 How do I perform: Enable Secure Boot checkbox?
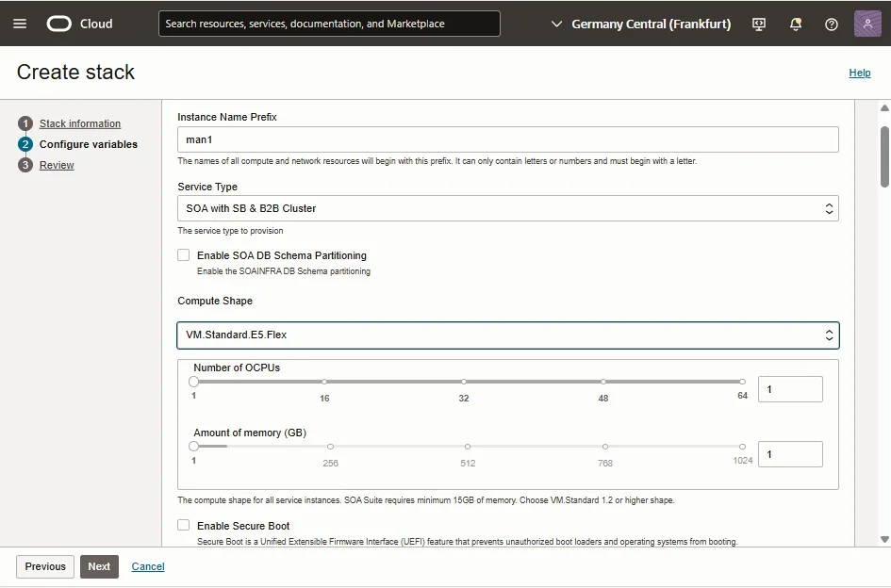click(183, 525)
